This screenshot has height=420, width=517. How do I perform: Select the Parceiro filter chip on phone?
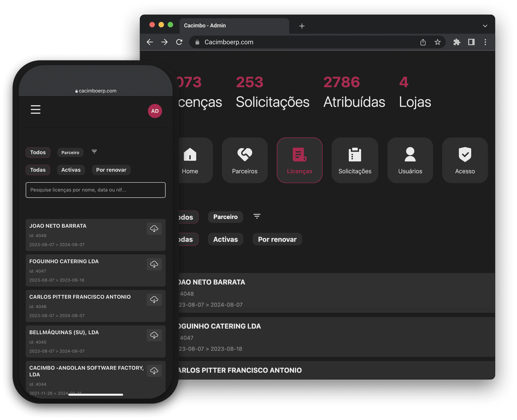point(70,152)
